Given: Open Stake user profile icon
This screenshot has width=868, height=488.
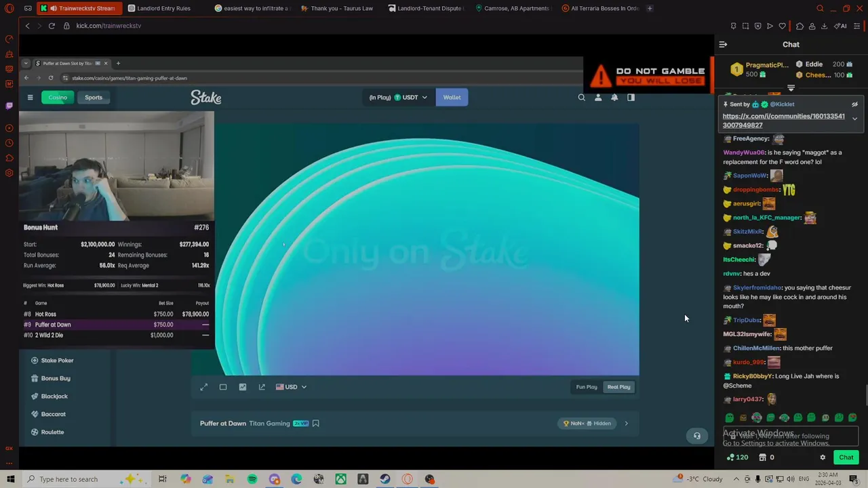Looking at the screenshot, I should tap(598, 98).
